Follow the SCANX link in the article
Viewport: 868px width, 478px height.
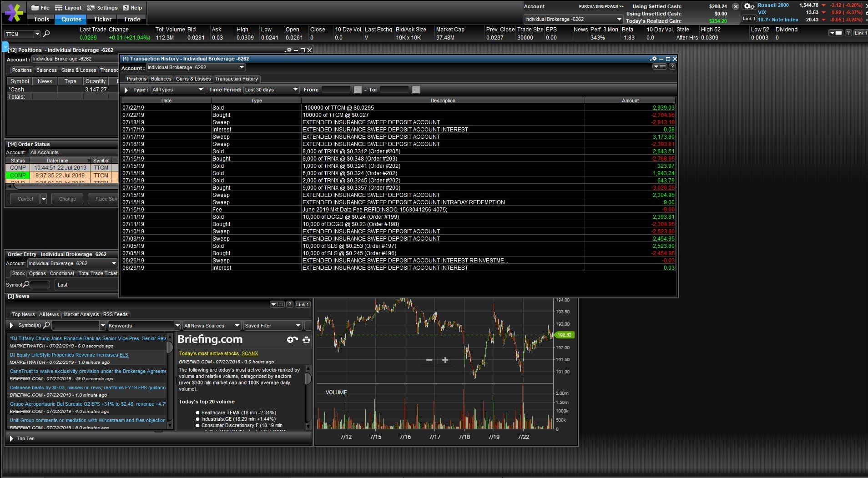250,353
